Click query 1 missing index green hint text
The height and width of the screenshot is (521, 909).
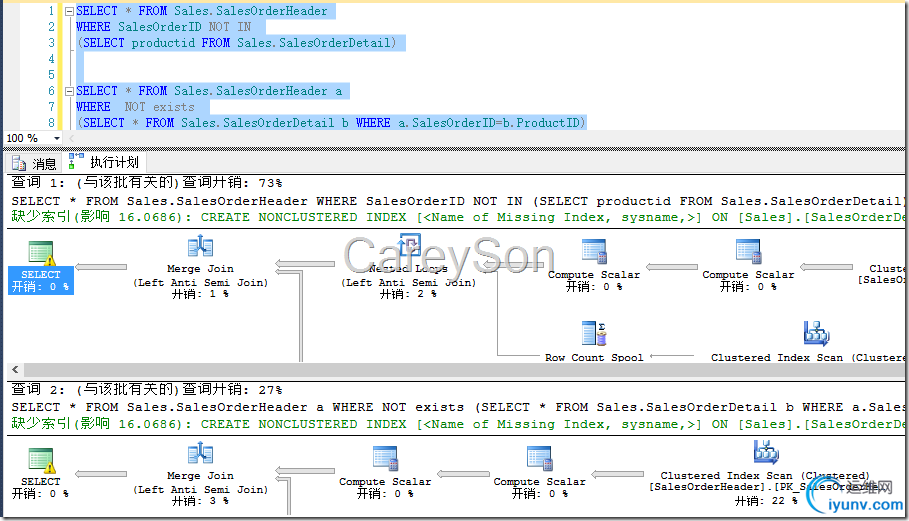(458, 217)
